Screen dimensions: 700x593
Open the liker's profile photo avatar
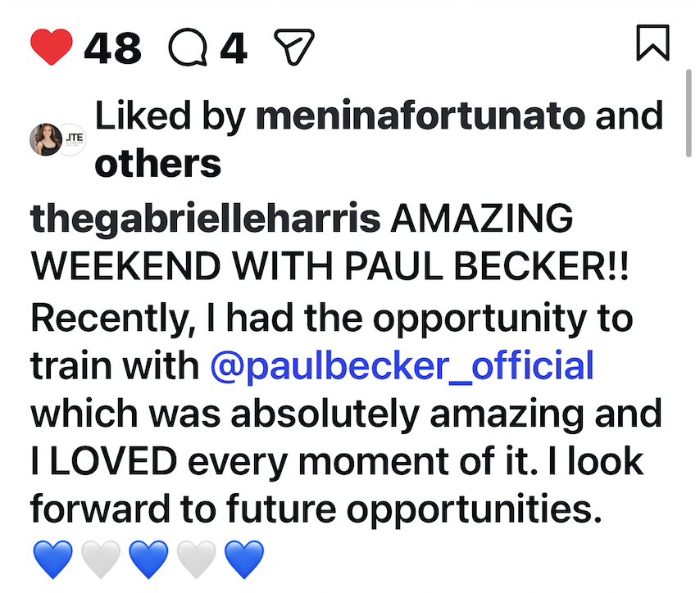pyautogui.click(x=46, y=139)
